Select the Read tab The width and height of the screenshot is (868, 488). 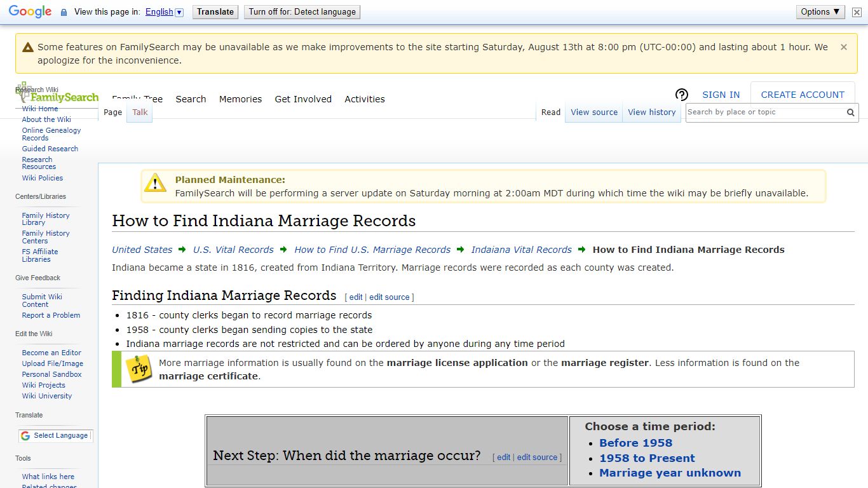(551, 112)
